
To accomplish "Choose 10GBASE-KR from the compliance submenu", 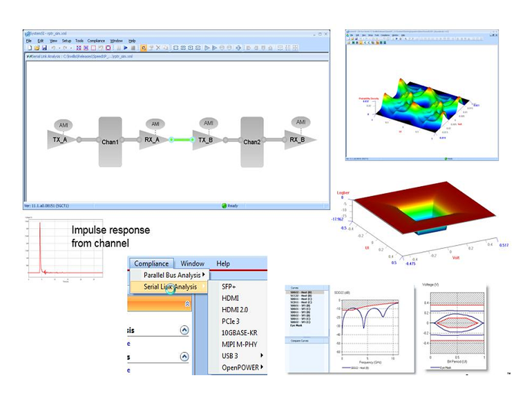I will [239, 333].
